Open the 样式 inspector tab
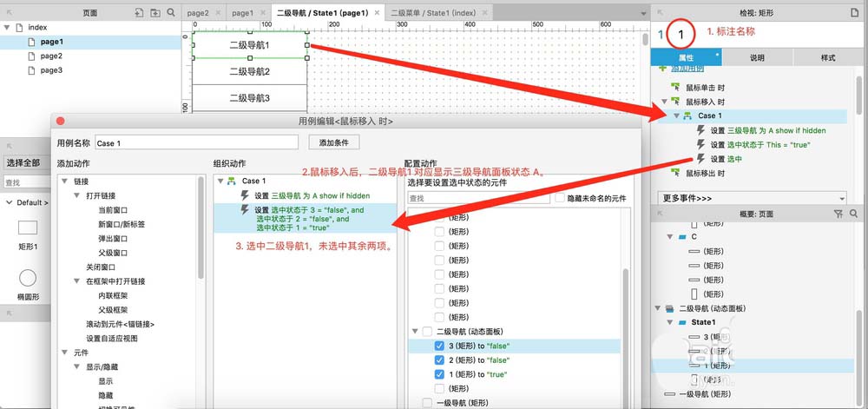868x409 pixels. (x=828, y=57)
